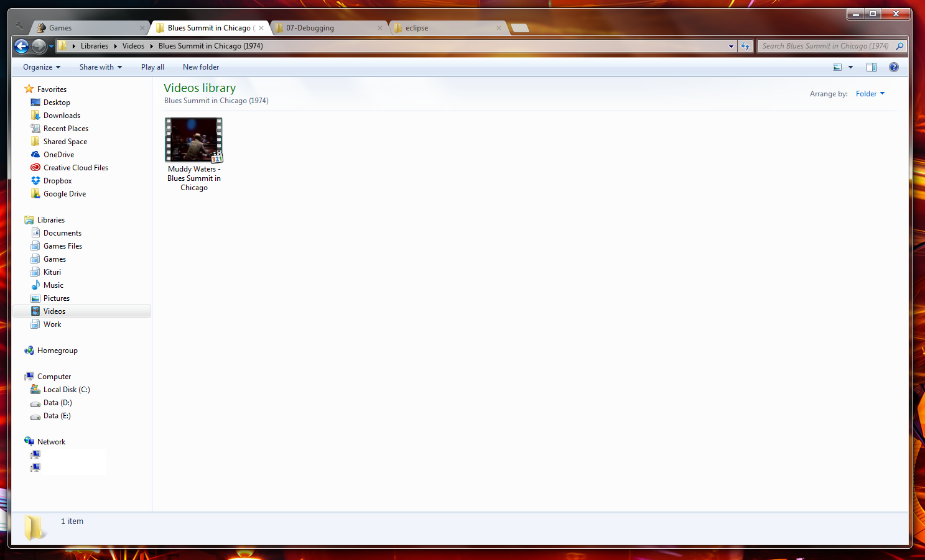Open Favorites in navigation pane
Screen dimensions: 925x560
tap(52, 90)
